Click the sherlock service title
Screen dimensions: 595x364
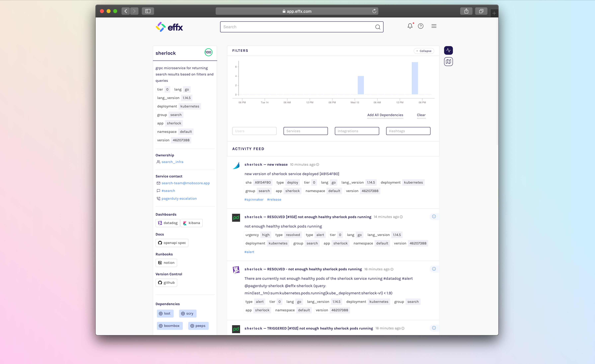(166, 53)
